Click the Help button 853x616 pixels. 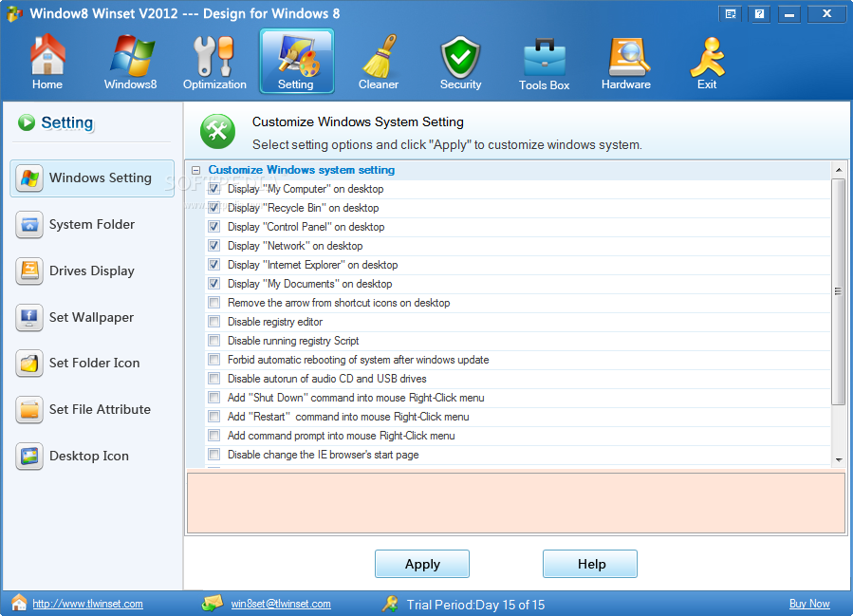[x=590, y=564]
